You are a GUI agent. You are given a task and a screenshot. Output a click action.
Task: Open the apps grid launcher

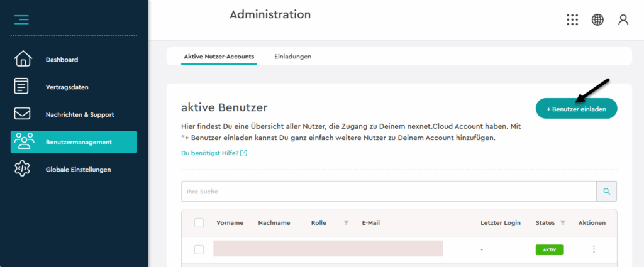[x=572, y=19]
